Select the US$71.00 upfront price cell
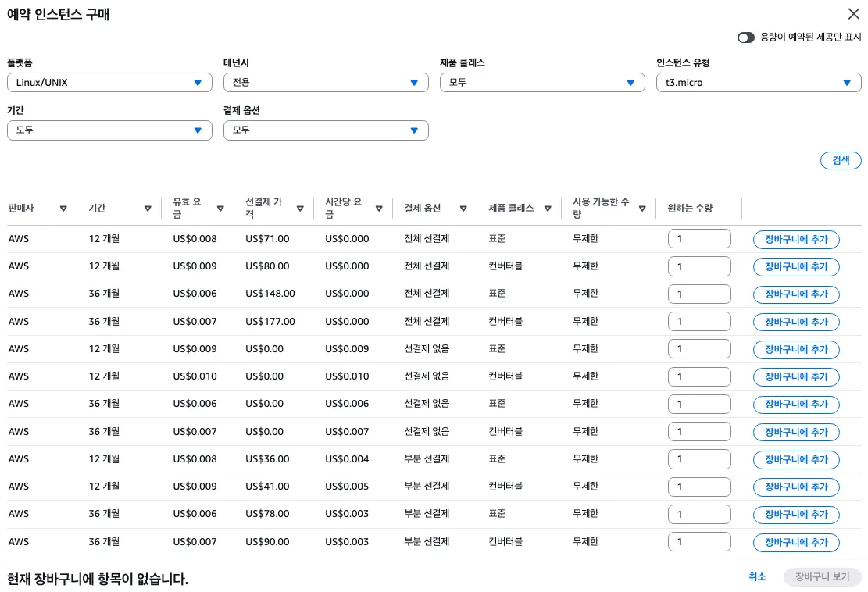 coord(267,238)
